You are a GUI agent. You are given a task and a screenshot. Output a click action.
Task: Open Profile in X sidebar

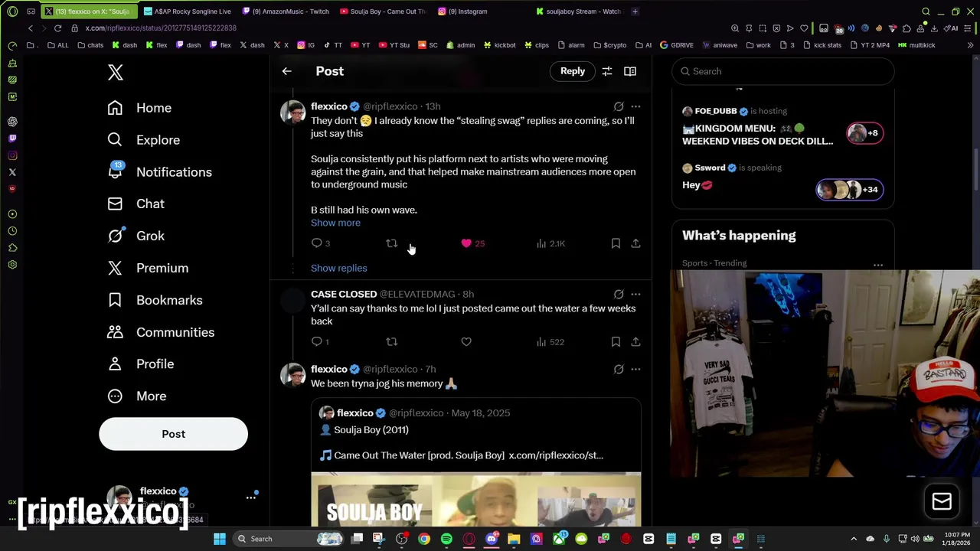pyautogui.click(x=140, y=364)
